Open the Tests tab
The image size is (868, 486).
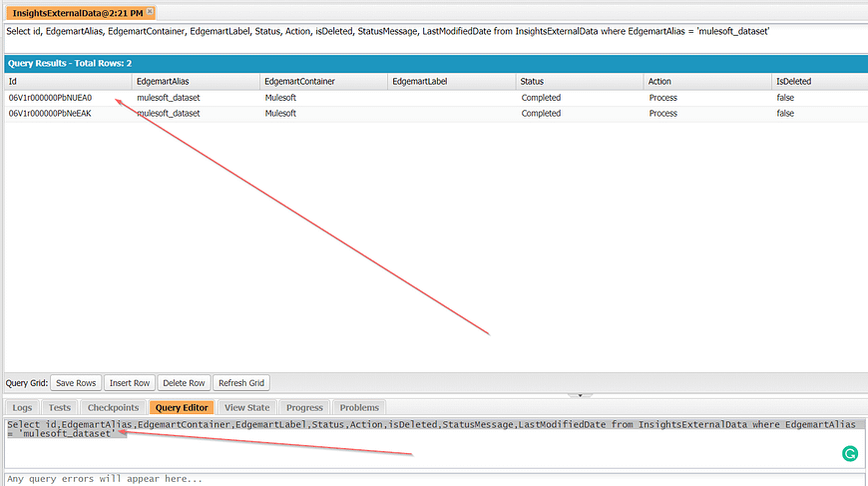coord(59,407)
